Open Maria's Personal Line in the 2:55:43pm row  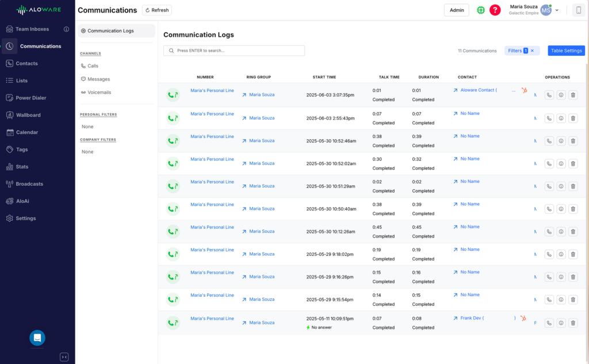point(212,114)
